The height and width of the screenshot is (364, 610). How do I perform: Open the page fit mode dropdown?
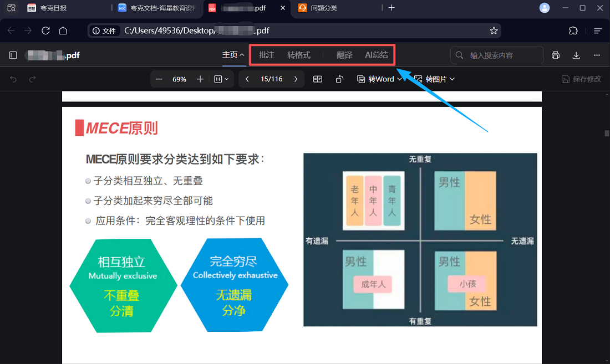click(x=221, y=79)
